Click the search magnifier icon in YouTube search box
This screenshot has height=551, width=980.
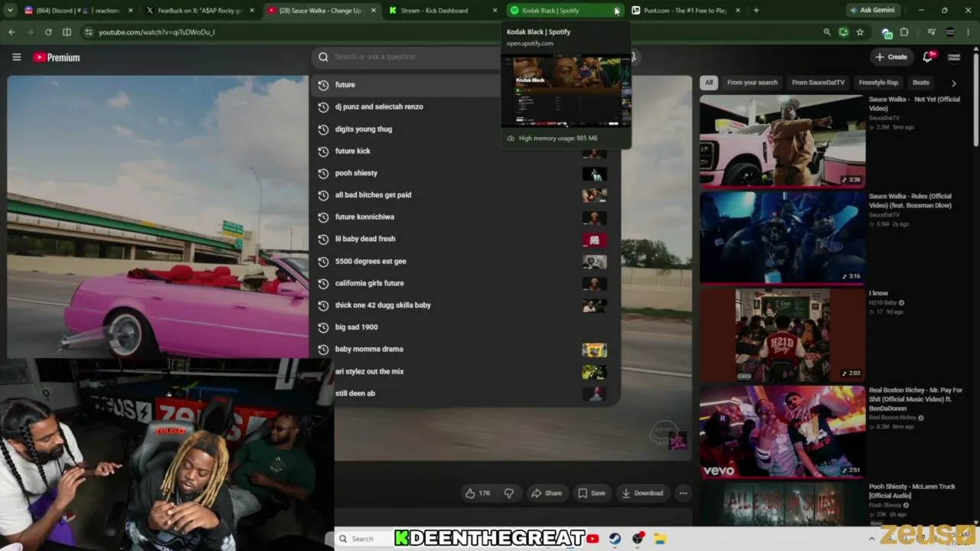[323, 57]
